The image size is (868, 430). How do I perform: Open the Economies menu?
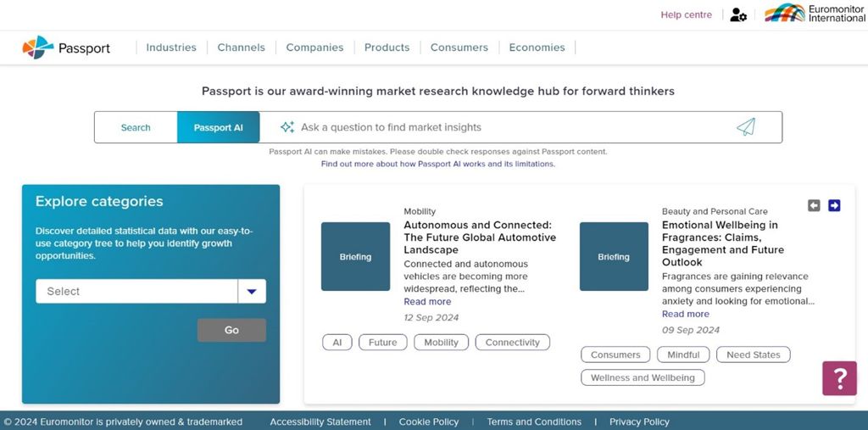point(537,47)
